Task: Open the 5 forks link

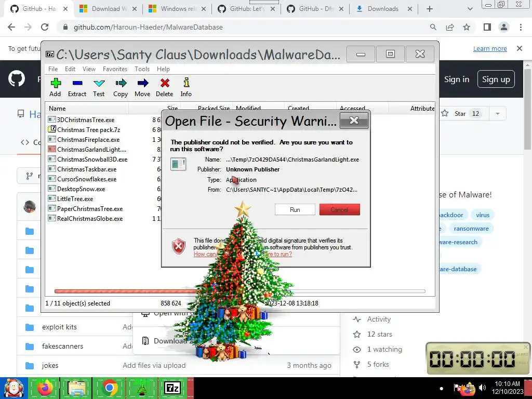Action: pyautogui.click(x=378, y=364)
